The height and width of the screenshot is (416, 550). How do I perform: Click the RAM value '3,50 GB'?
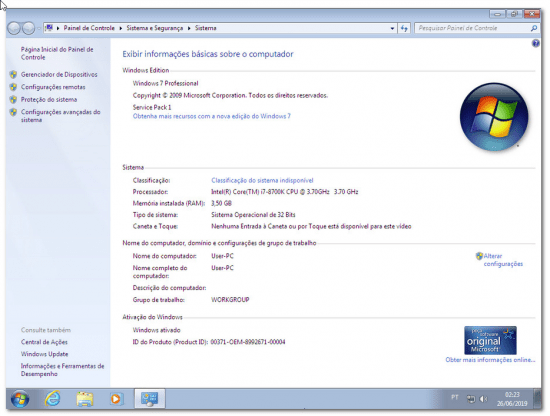221,203
